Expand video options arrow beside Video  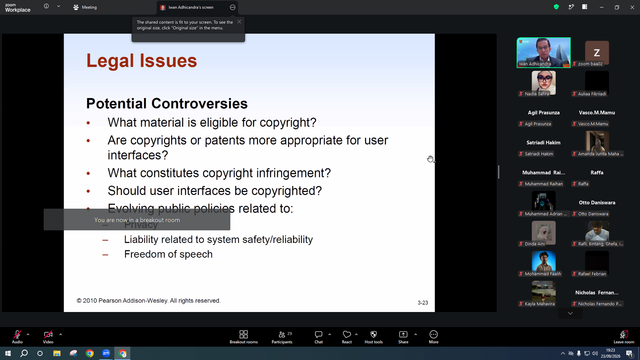[x=60, y=334]
